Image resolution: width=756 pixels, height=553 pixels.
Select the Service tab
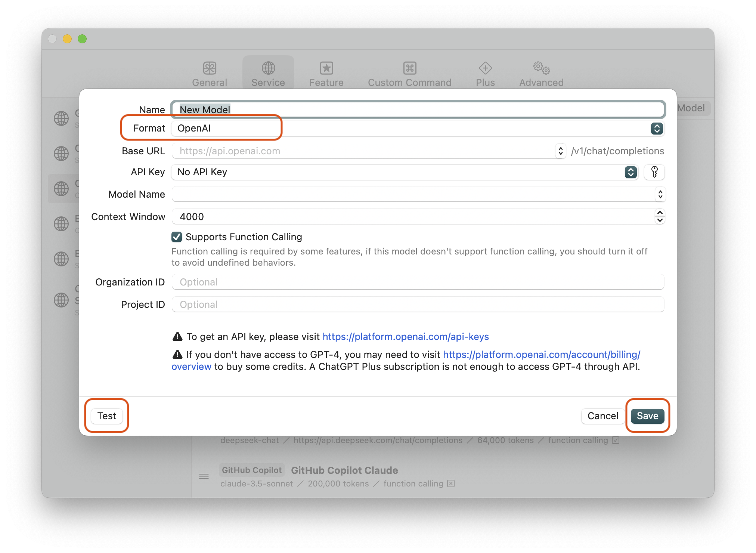(268, 74)
